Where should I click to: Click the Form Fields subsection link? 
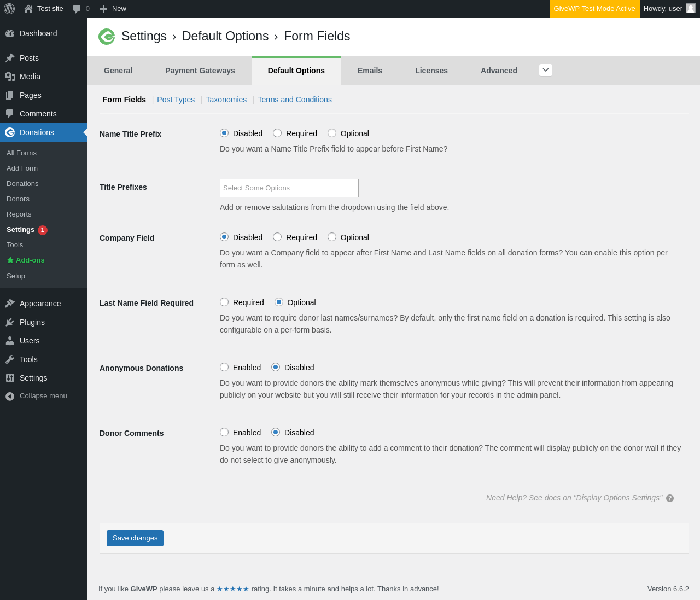[x=124, y=100]
